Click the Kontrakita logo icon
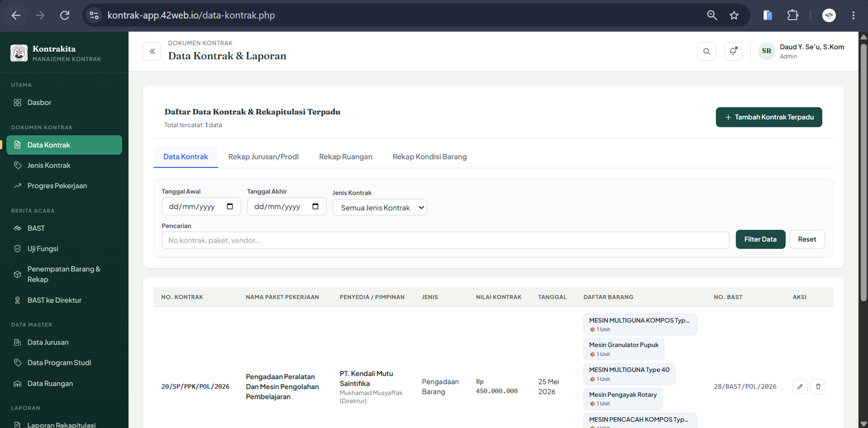 click(x=19, y=53)
